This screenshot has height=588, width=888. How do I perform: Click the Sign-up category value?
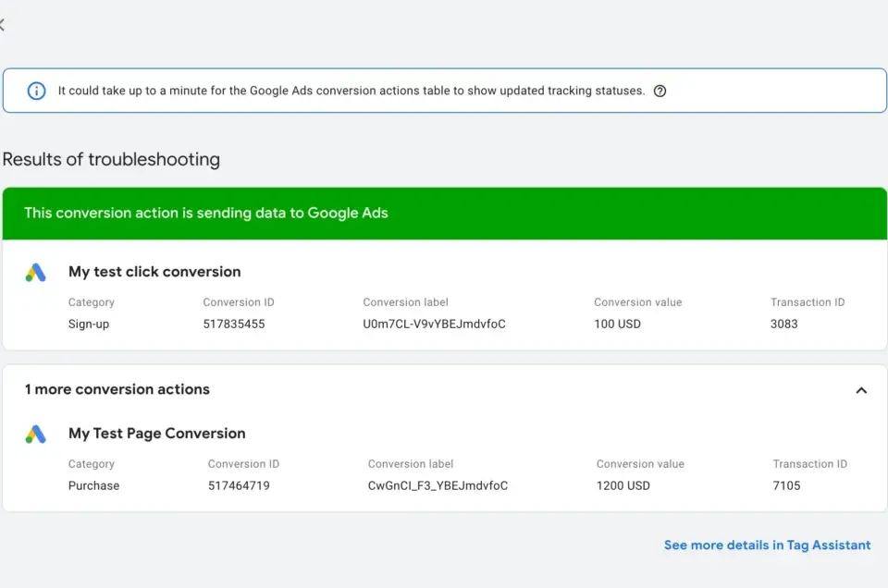point(89,325)
